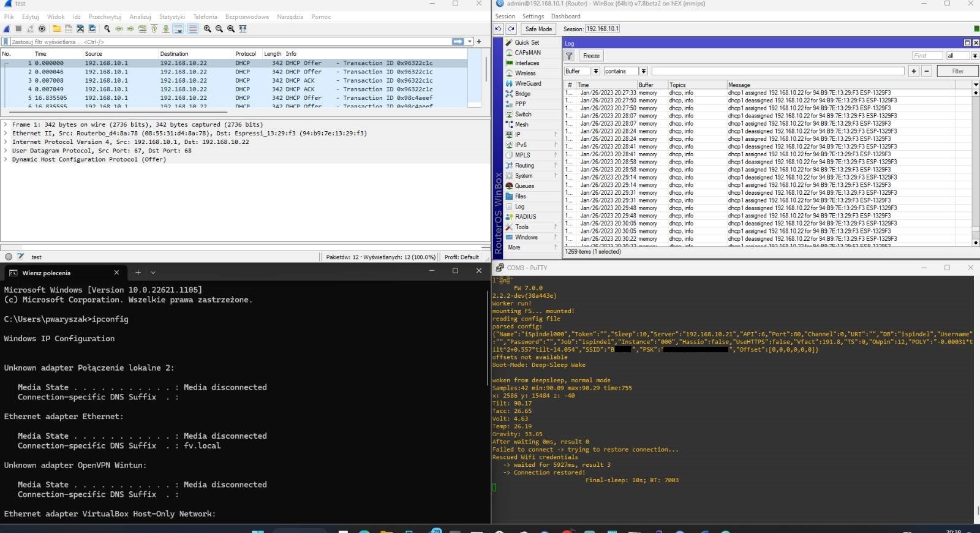Stop capturing packets in Wireshark toolbar
This screenshot has height=533, width=980.
click(x=18, y=29)
